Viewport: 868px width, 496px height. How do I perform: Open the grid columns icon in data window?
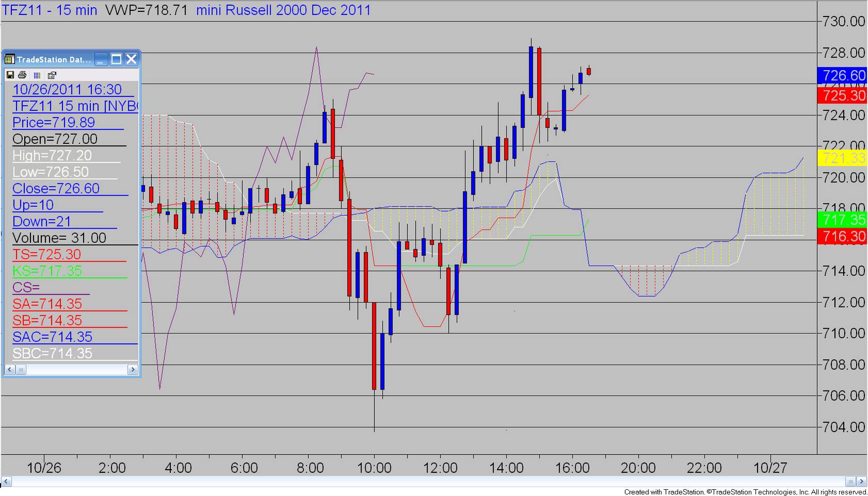tap(37, 75)
